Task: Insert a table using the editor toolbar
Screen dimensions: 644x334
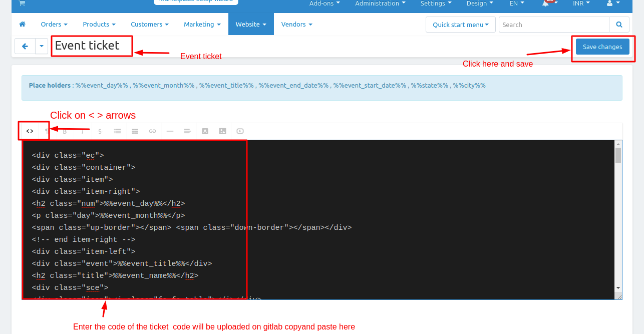Action: point(135,131)
